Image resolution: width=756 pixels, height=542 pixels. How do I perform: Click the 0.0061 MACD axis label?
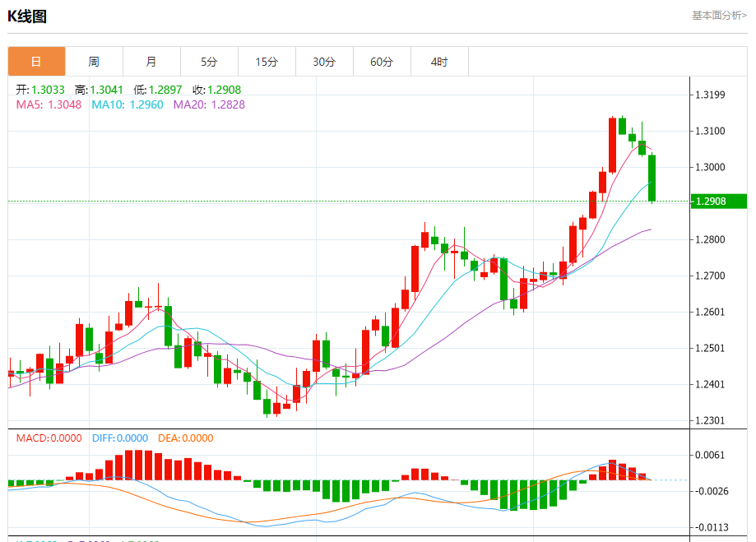[710, 455]
